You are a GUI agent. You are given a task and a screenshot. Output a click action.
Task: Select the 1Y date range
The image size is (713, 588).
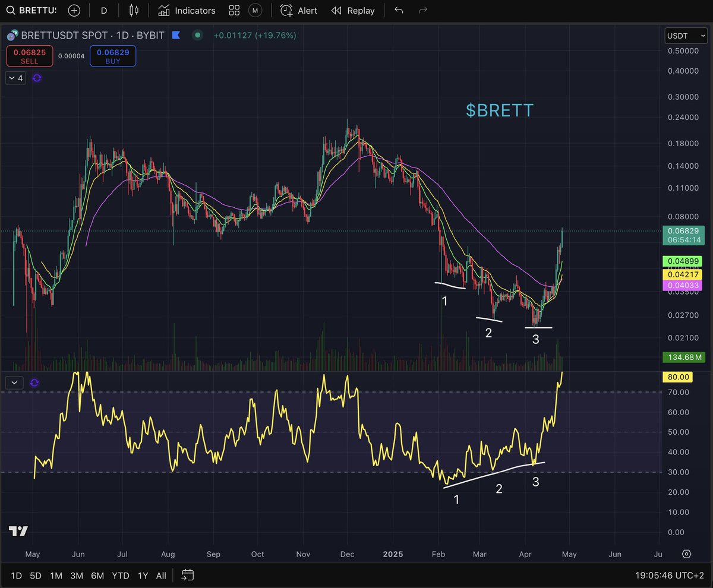click(x=143, y=576)
